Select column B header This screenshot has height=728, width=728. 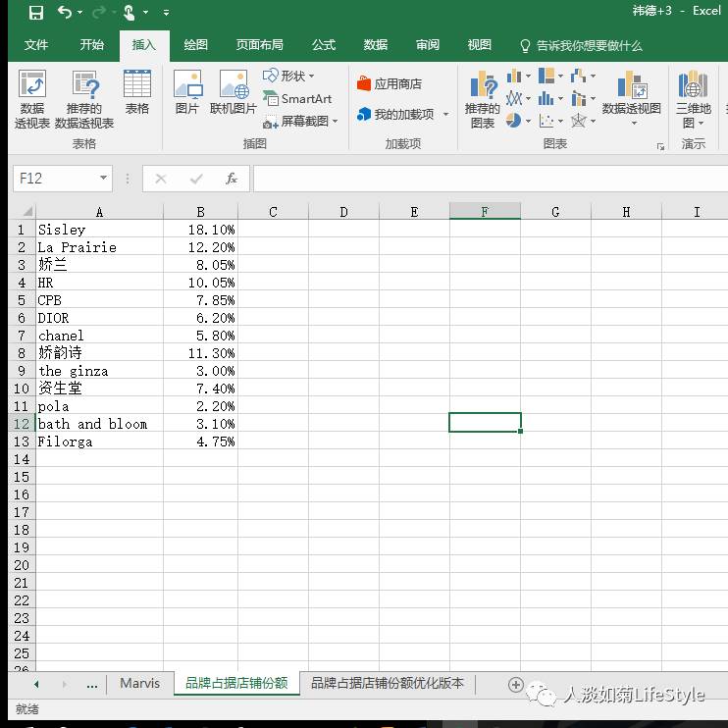[x=200, y=212]
